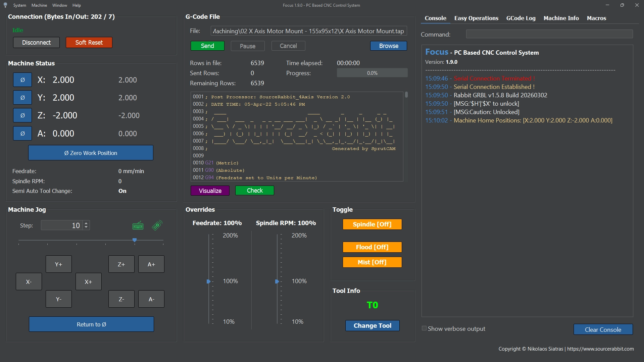Click the Feedrate override slider handle
Image resolution: width=644 pixels, height=362 pixels.
click(208, 281)
